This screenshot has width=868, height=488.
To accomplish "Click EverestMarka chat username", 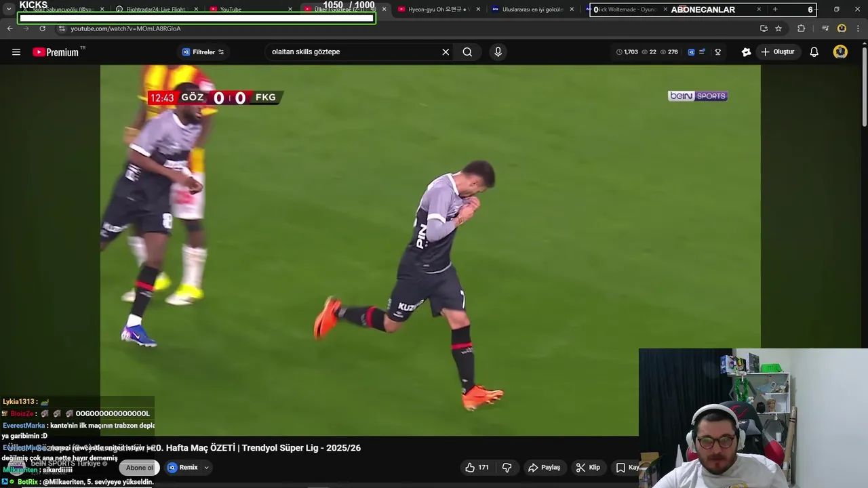I will click(x=24, y=426).
